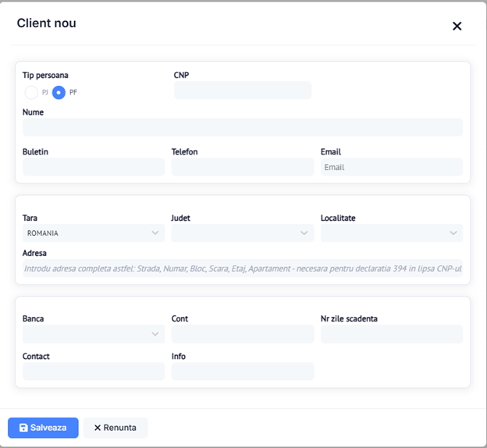Click the Buletin input field
Viewport: 487px width, 448px height.
93,167
